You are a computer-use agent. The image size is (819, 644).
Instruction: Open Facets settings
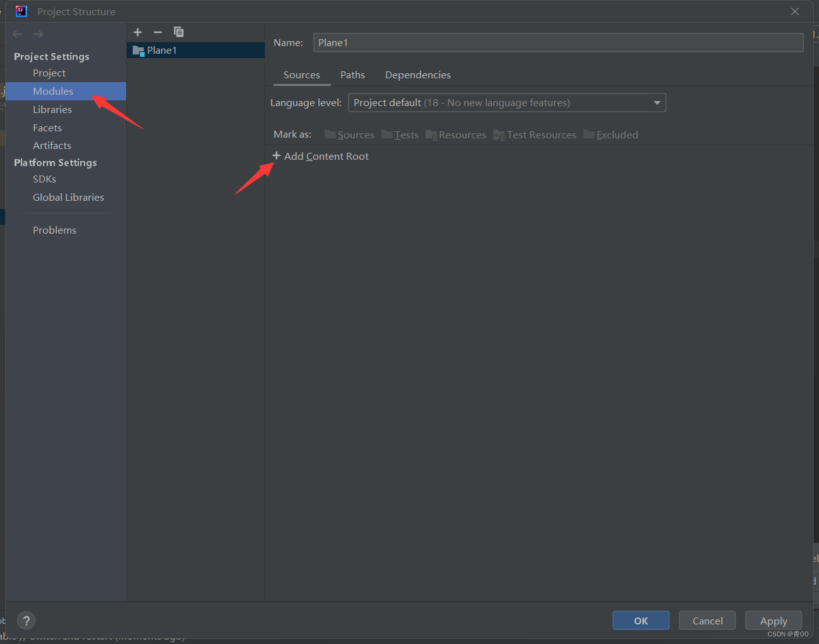pos(47,128)
